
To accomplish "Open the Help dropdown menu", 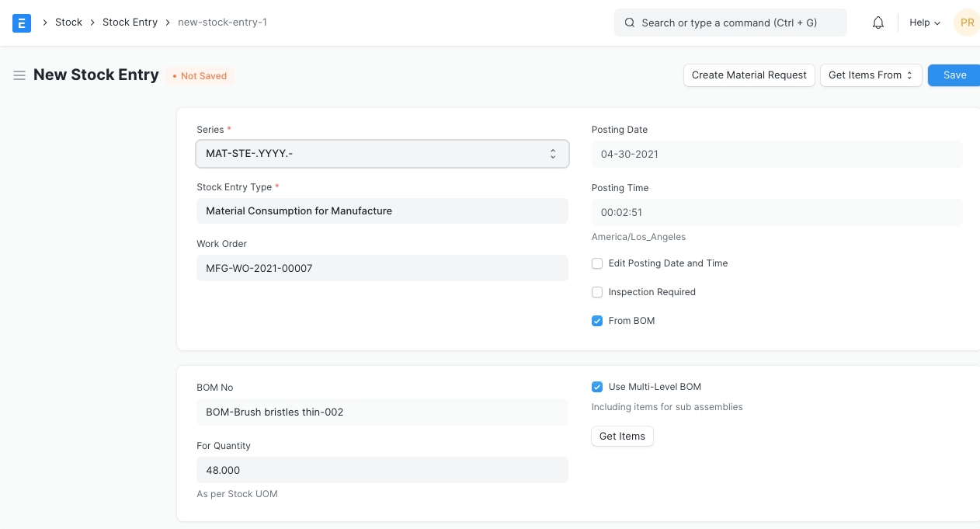I will click(x=924, y=23).
